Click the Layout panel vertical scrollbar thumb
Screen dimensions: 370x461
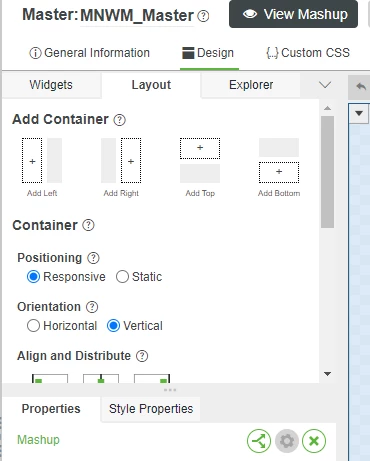[328, 172]
